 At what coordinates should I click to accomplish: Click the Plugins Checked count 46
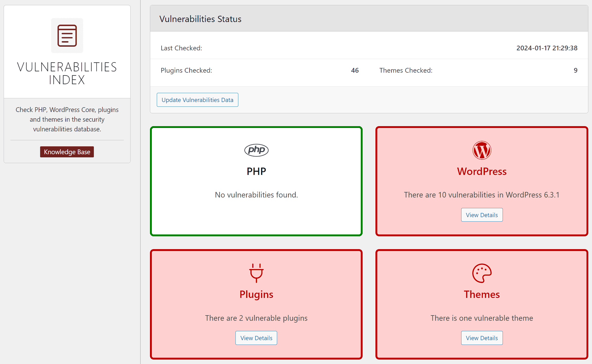(x=355, y=70)
